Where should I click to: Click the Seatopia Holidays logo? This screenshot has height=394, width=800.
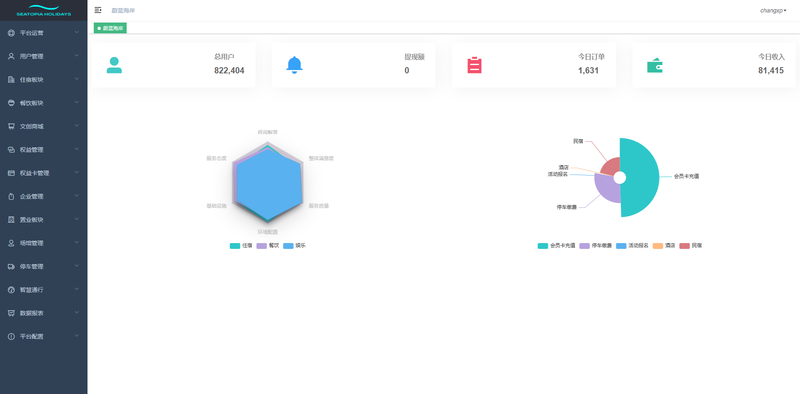point(43,10)
